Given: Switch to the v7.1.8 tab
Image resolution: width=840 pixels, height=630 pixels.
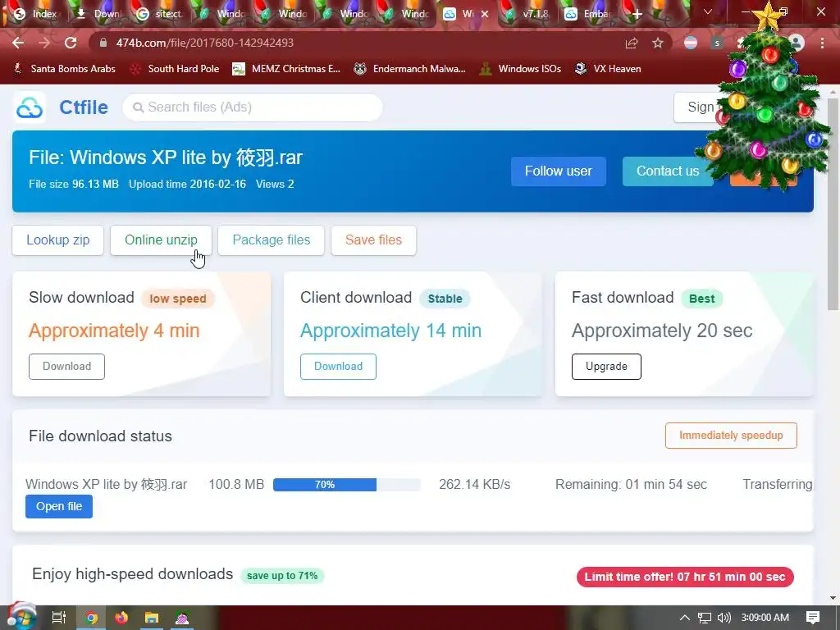Looking at the screenshot, I should pyautogui.click(x=527, y=14).
